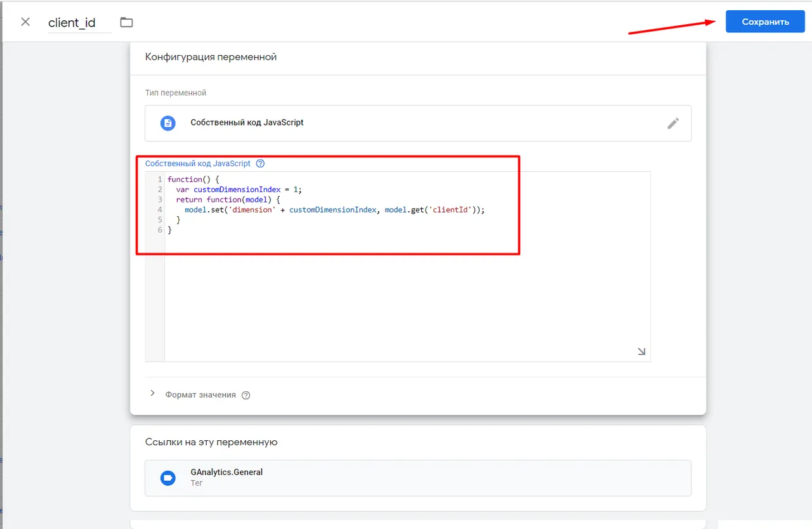Select the Собственный код JavaScript variable type row
Viewport: 812px width, 529px height.
pyautogui.click(x=418, y=123)
